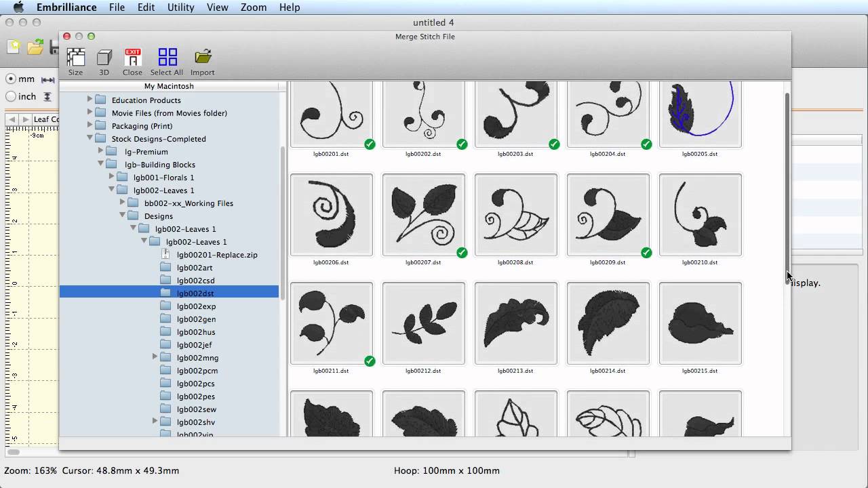Open the Edit menu
This screenshot has width=868, height=488.
pyautogui.click(x=146, y=7)
